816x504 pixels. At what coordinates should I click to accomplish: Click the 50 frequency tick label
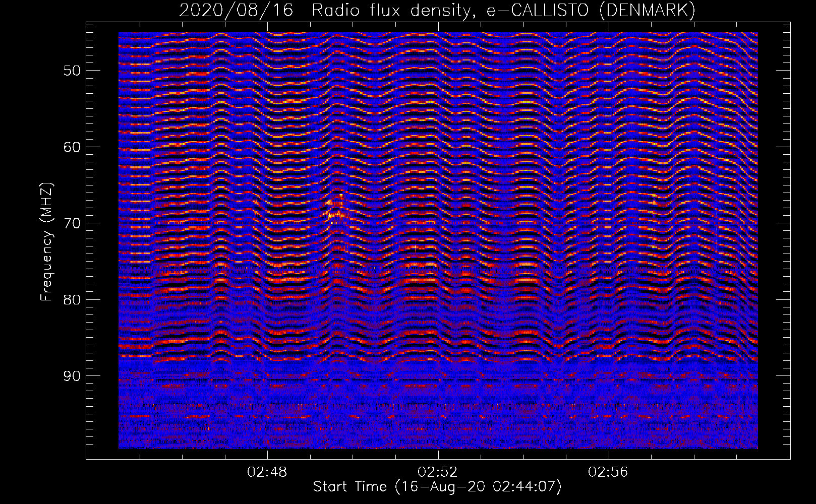[x=72, y=70]
